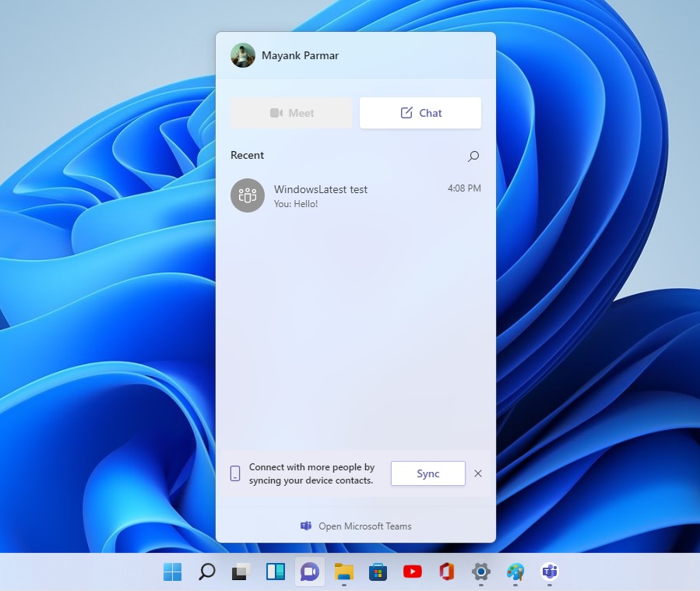The width and height of the screenshot is (700, 591).
Task: Click the compose pencil icon on Chat
Action: pos(407,112)
